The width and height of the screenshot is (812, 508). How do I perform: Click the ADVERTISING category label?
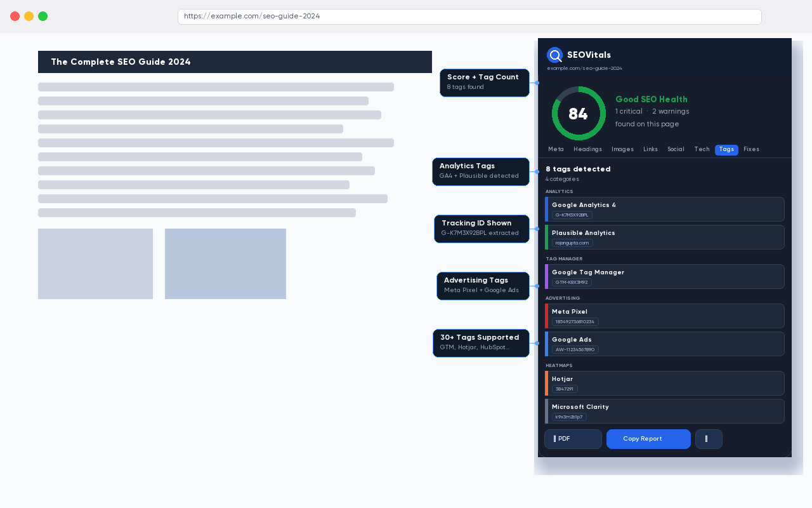[x=563, y=298]
